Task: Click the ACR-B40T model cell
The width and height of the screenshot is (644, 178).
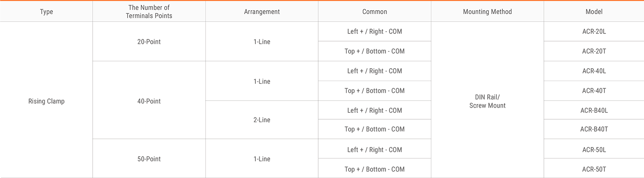Action: click(x=594, y=129)
